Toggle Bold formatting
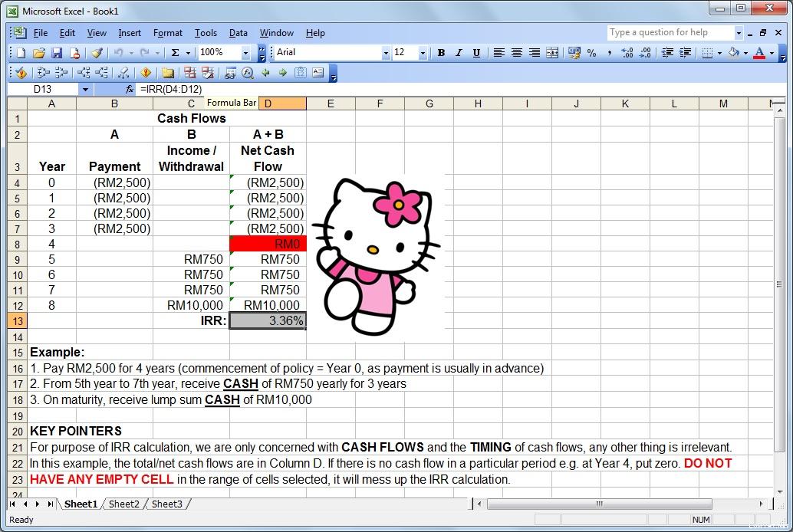 point(441,53)
